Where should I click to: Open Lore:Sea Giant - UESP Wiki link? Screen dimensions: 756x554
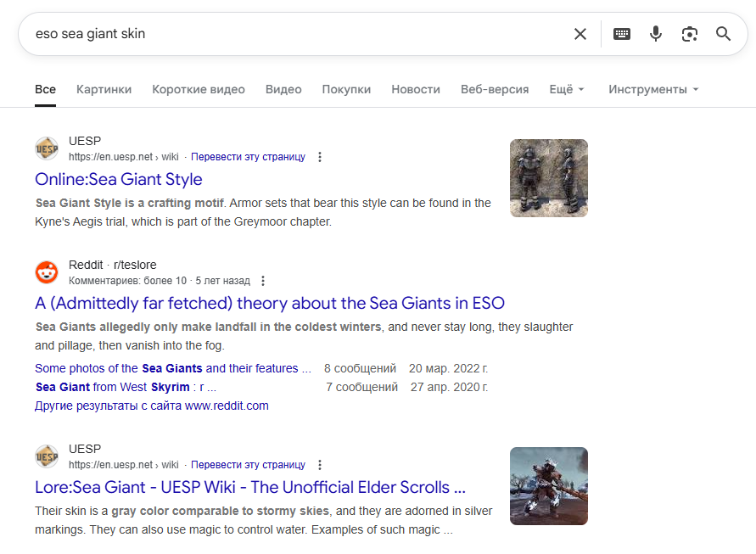tap(250, 488)
